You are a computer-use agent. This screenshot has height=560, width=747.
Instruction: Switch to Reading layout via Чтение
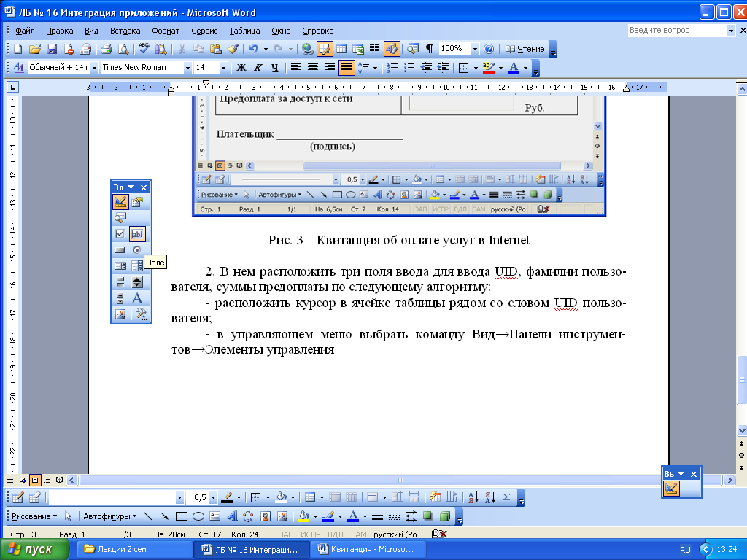pyautogui.click(x=525, y=49)
